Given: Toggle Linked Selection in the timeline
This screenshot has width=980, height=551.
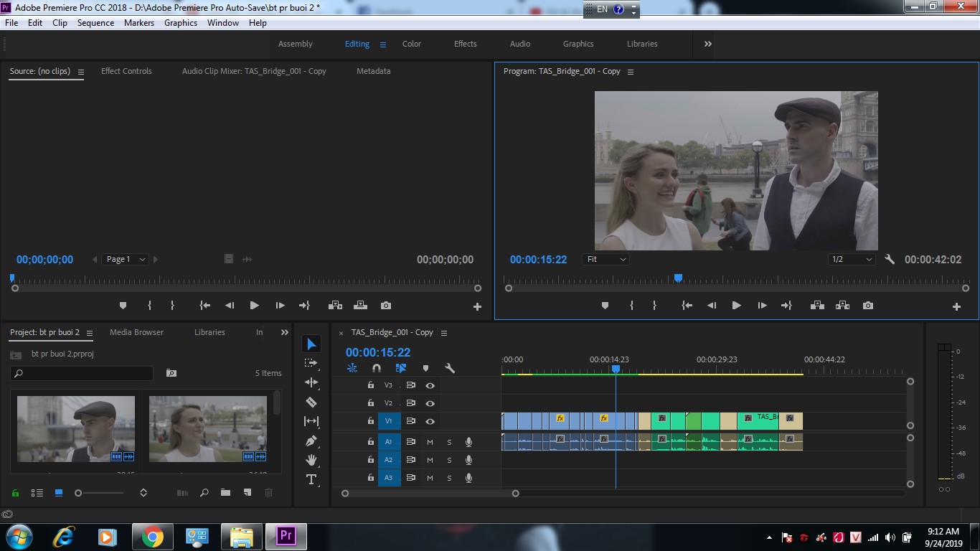Looking at the screenshot, I should coord(401,368).
